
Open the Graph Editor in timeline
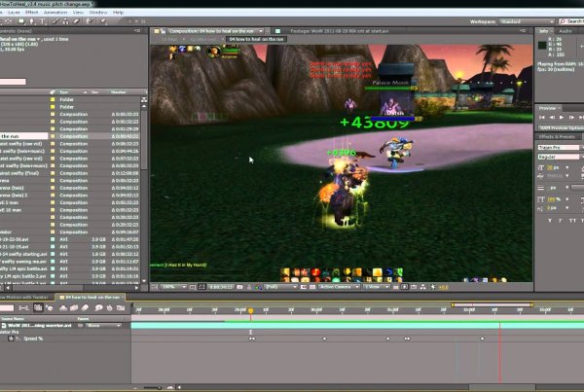(121, 308)
